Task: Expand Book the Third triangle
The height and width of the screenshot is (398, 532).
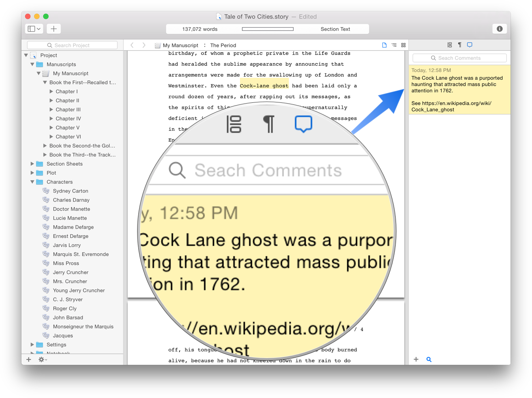Action: (45, 155)
